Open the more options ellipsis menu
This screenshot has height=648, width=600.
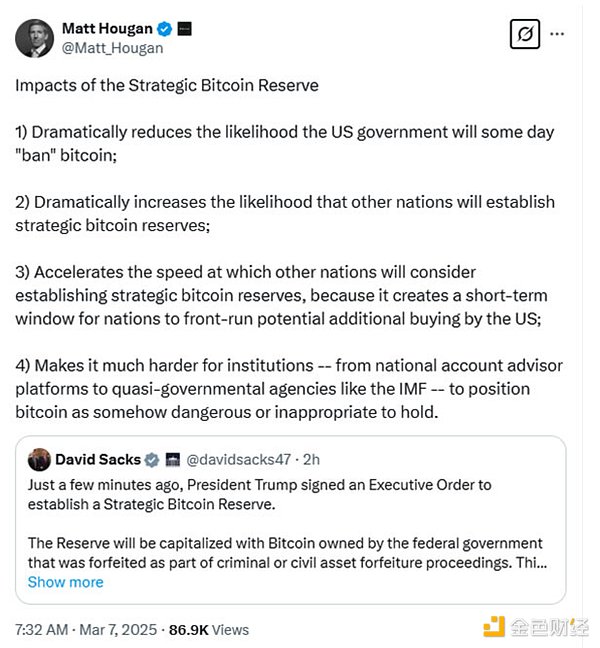pyautogui.click(x=558, y=33)
